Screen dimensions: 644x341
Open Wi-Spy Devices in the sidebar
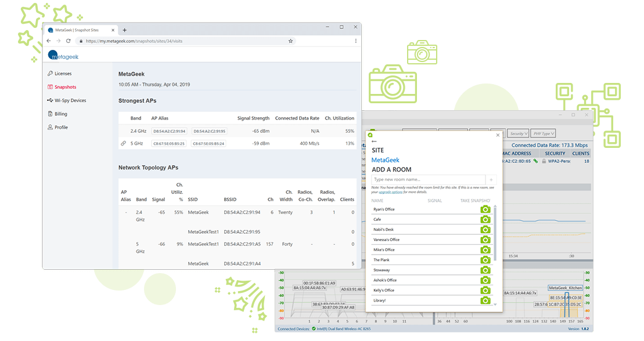67,100
